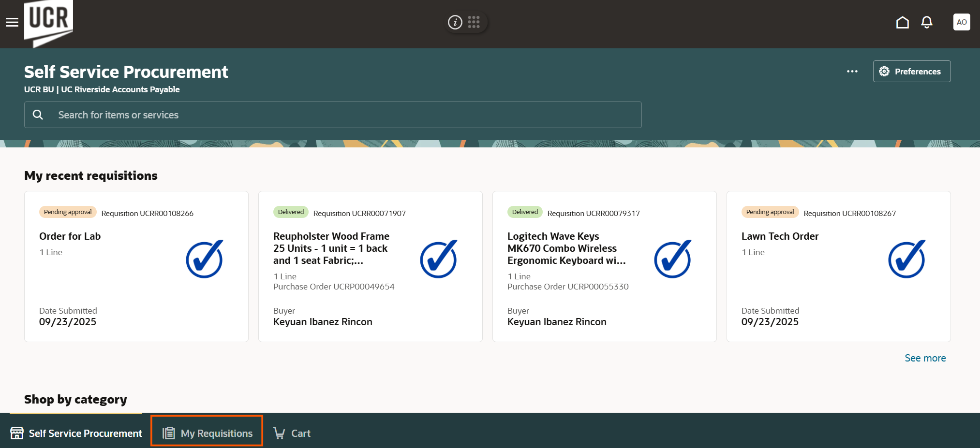Focus the Search for items or services field

pos(339,115)
